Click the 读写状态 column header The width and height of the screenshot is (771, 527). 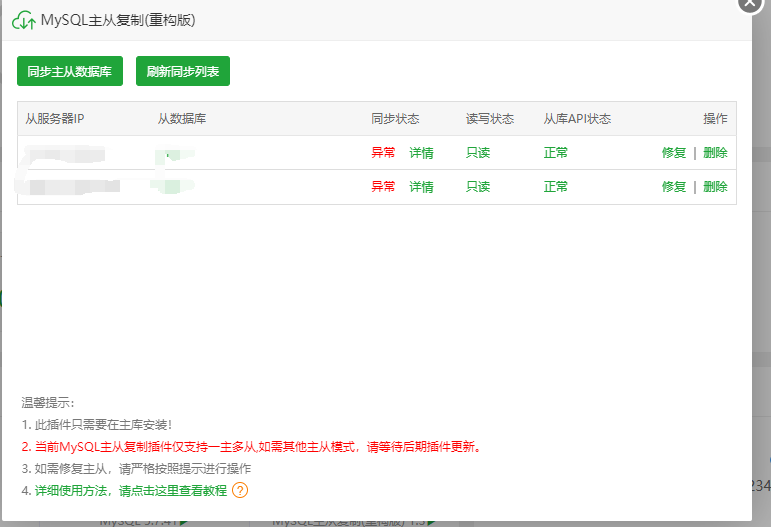pyautogui.click(x=490, y=118)
